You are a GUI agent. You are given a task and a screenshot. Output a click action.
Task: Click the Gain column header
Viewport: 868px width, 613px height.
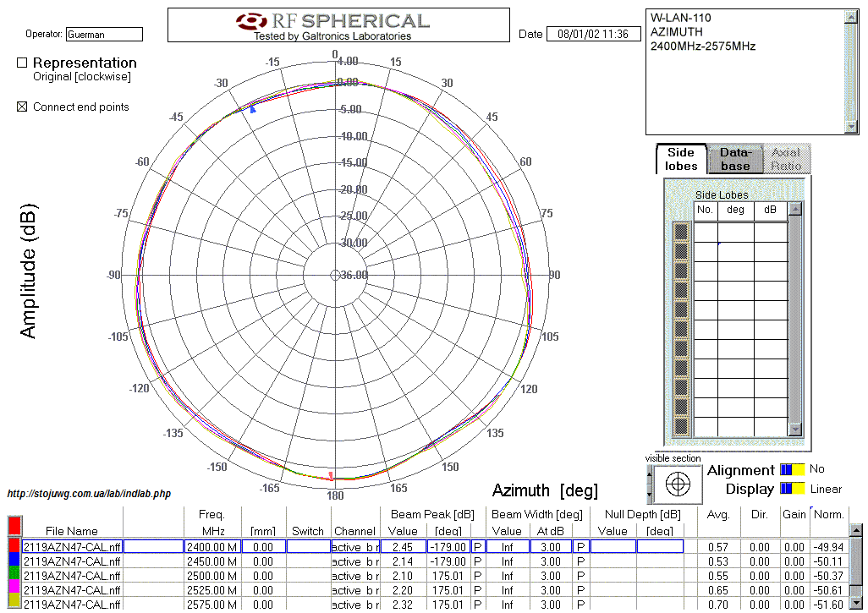794,515
